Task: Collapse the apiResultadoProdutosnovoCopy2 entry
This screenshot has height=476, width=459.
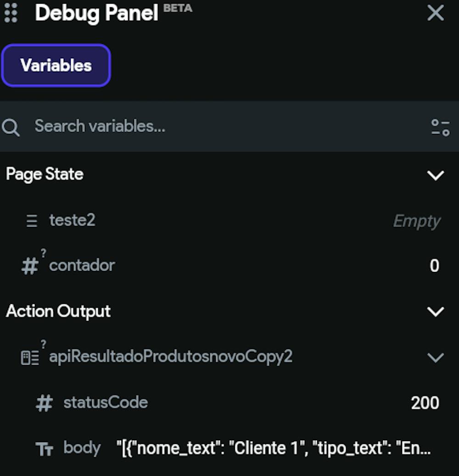Action: tap(435, 357)
